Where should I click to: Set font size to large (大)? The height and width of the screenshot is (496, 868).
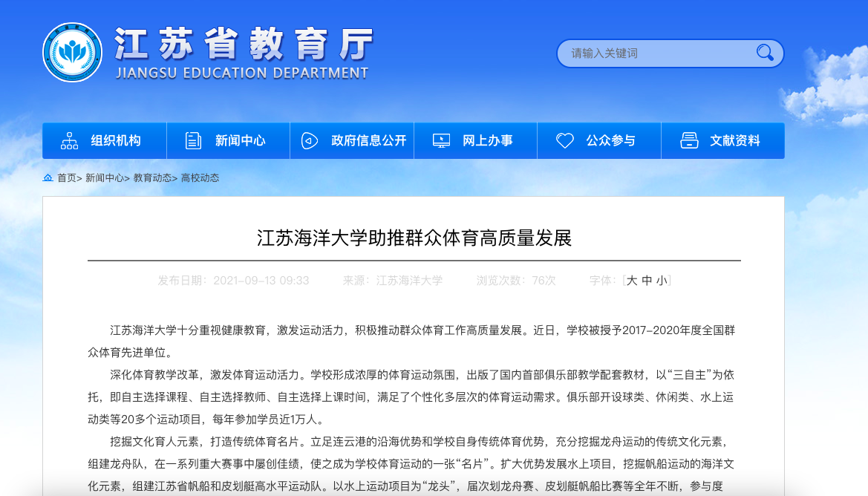click(632, 281)
